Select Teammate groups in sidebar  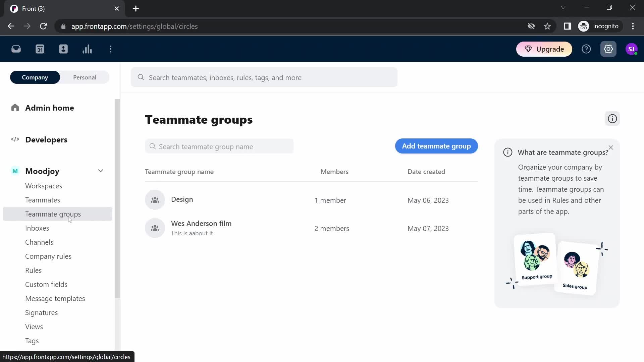point(57,214)
